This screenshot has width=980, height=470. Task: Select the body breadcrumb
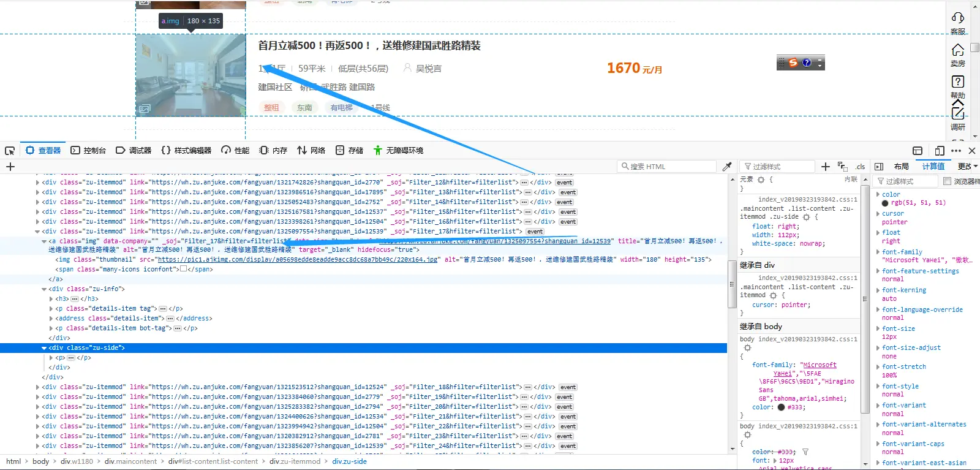(40, 461)
